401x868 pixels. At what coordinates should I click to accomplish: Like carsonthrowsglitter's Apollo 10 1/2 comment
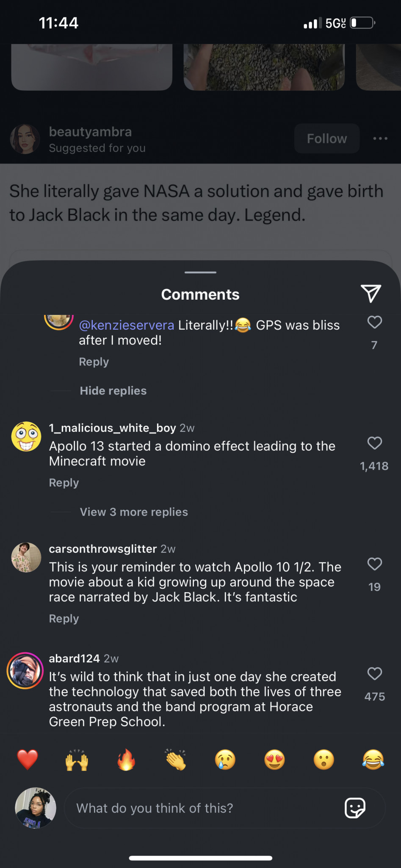click(374, 564)
